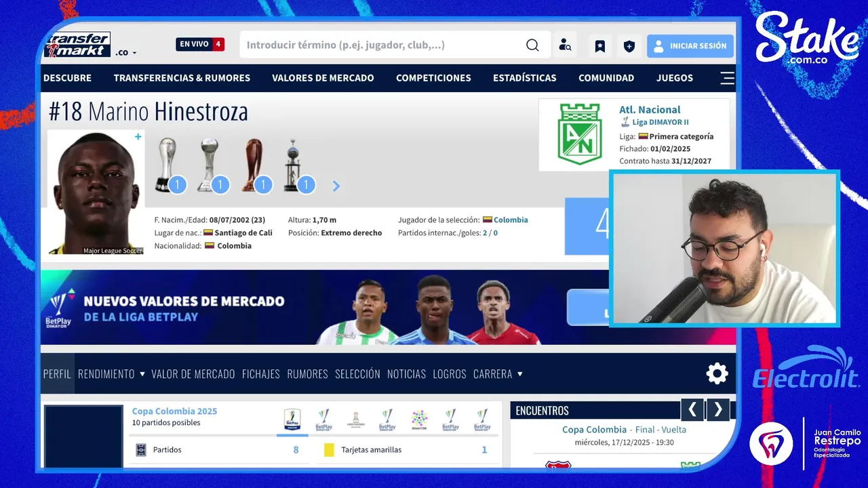Click the magnifying glass search icon

tap(533, 45)
